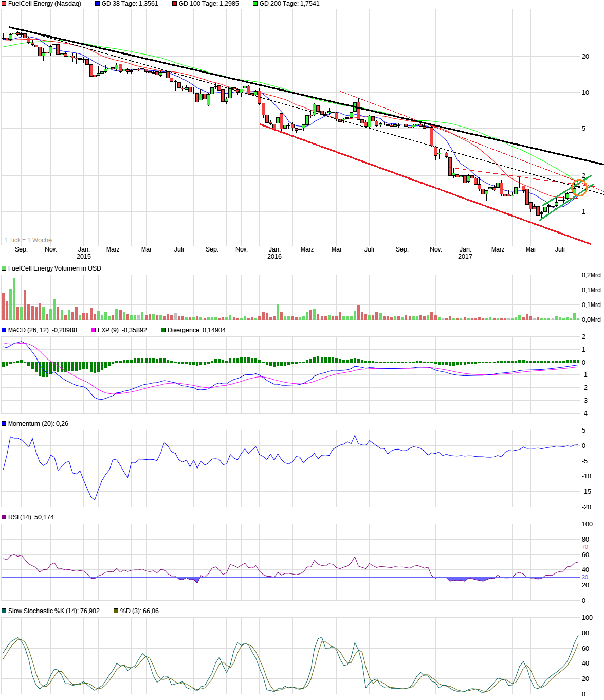Click the 1 Tick = 1 Woche label
The image size is (604, 700).
tap(28, 240)
